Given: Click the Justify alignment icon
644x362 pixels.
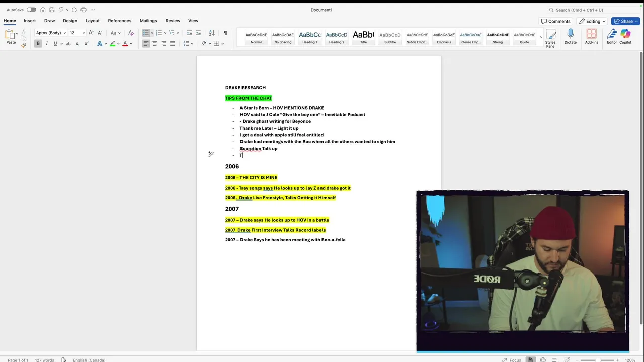Looking at the screenshot, I should coord(172,44).
